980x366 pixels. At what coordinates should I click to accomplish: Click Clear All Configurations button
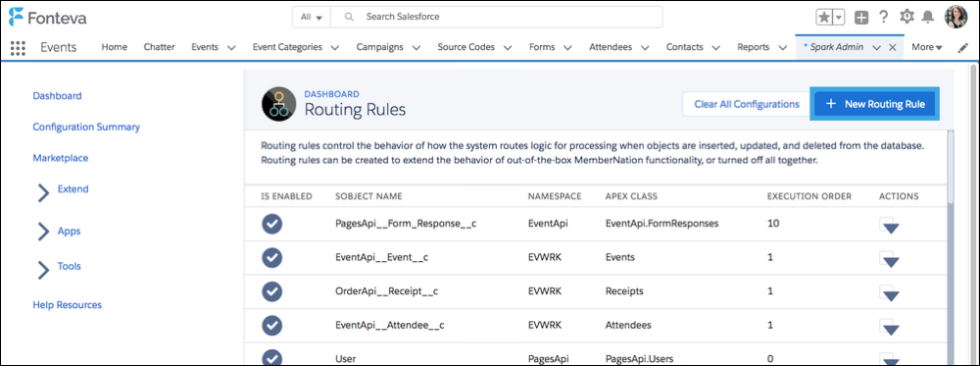[746, 104]
